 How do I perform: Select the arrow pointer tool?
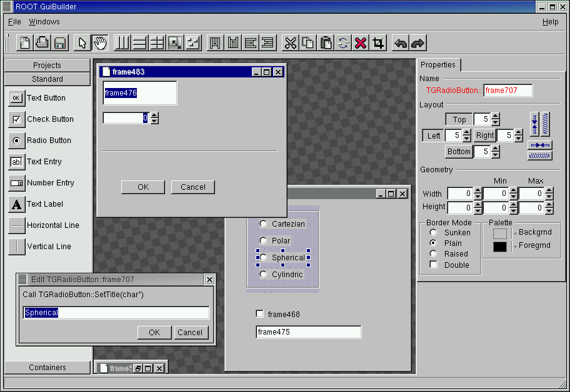coord(81,43)
